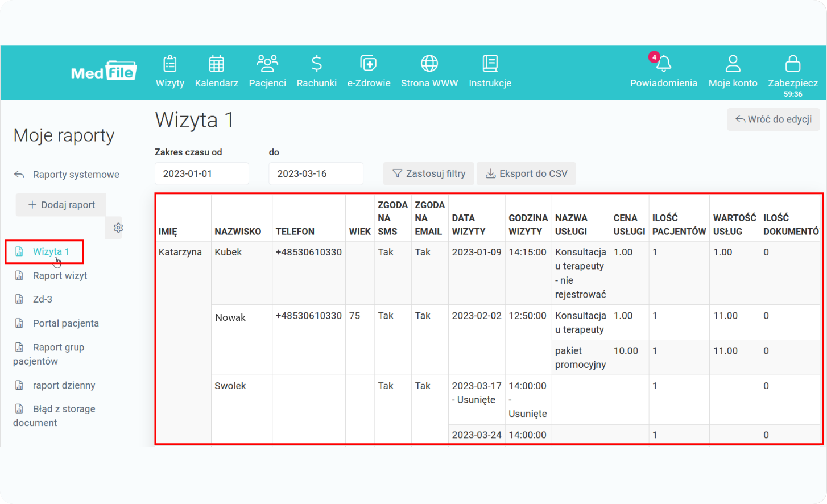Click Wróć do edycji button
This screenshot has height=504, width=827.
[774, 119]
